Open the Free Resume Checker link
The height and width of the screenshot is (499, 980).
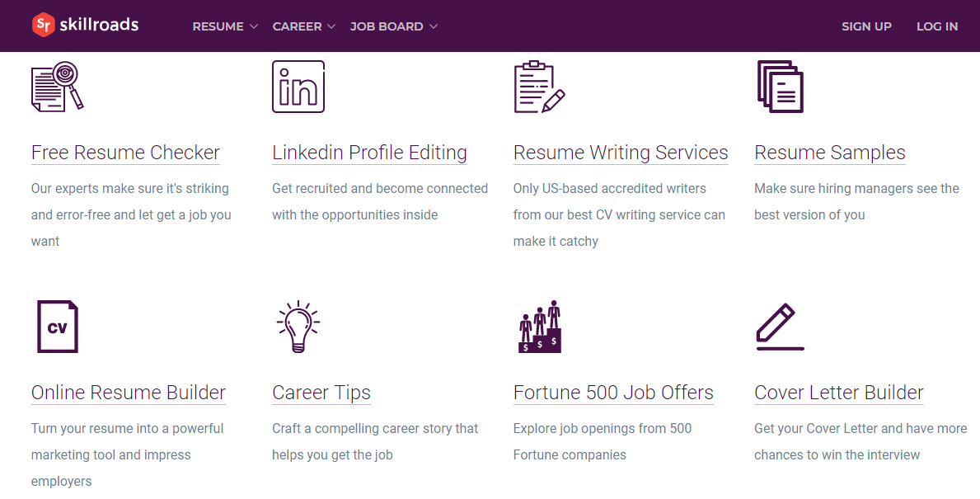point(125,153)
